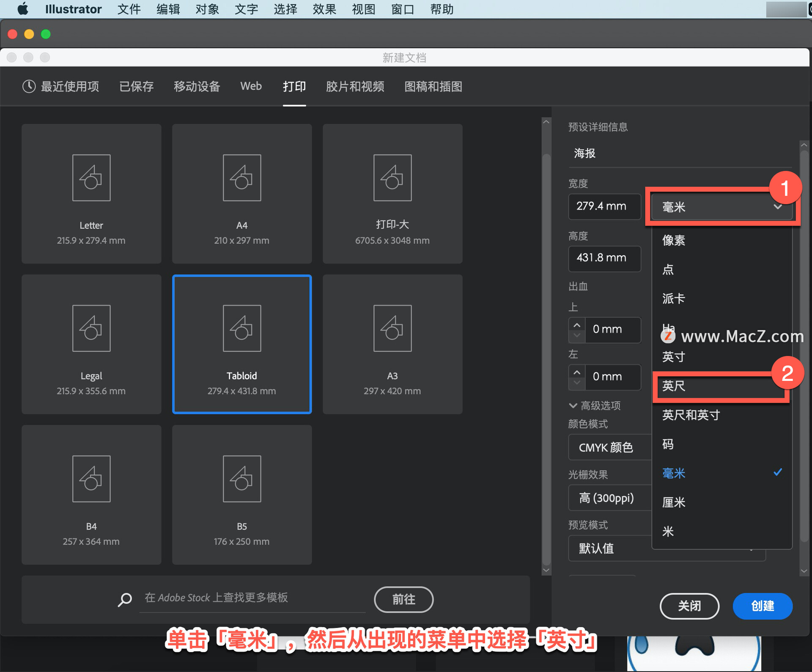
Task: Select the B5 preset icon
Action: [242, 478]
